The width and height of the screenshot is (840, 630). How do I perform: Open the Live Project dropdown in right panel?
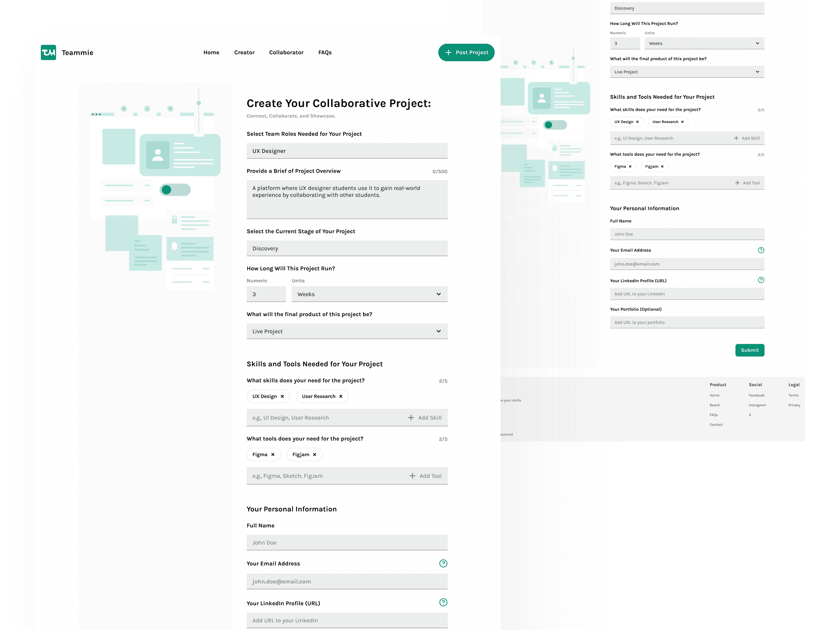point(687,72)
